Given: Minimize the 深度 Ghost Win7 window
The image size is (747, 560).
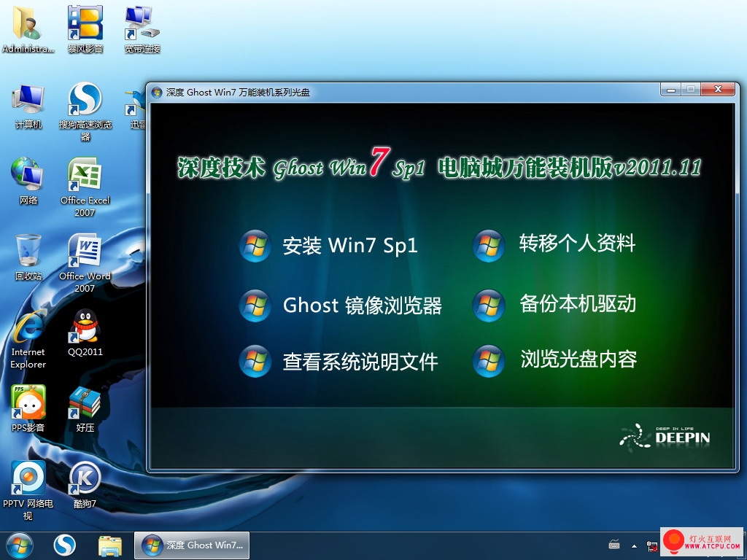Looking at the screenshot, I should tap(671, 90).
